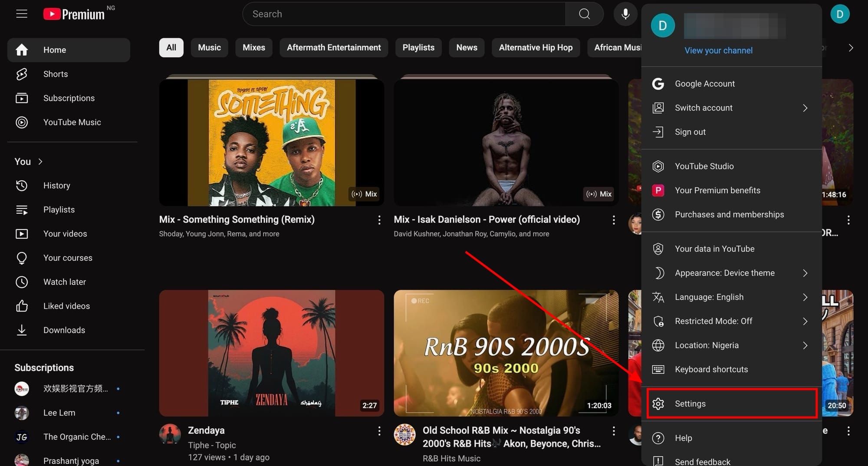Image resolution: width=868 pixels, height=466 pixels.
Task: Play the Isak Danielson Power mix thumbnail
Action: tap(506, 141)
